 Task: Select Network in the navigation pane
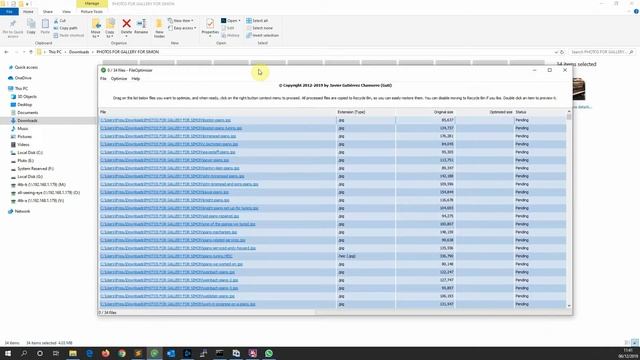(x=22, y=211)
